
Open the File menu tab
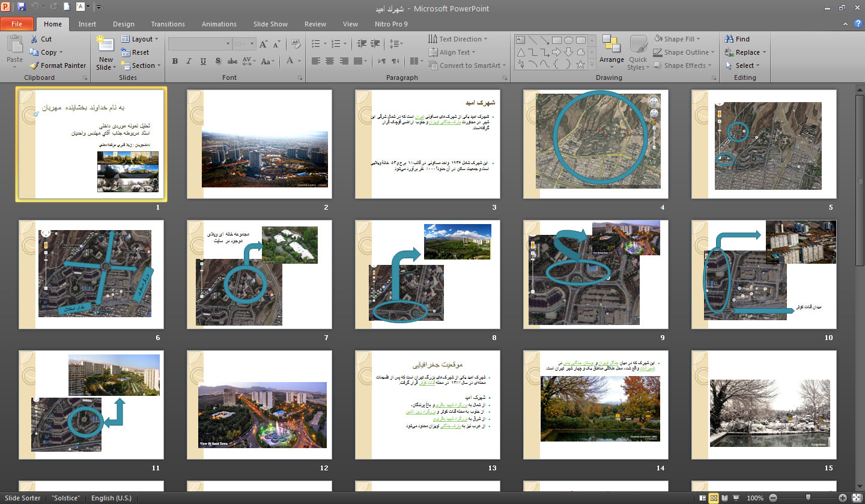coord(17,24)
